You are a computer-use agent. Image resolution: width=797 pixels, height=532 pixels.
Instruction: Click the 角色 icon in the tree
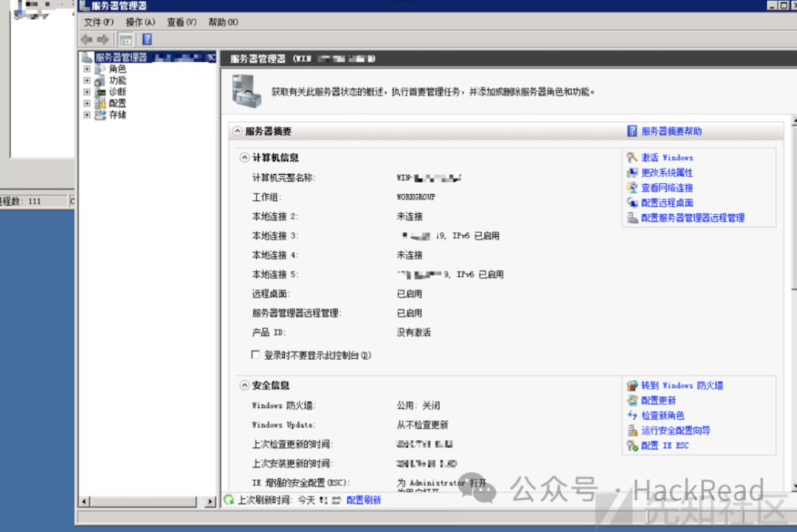[x=100, y=69]
